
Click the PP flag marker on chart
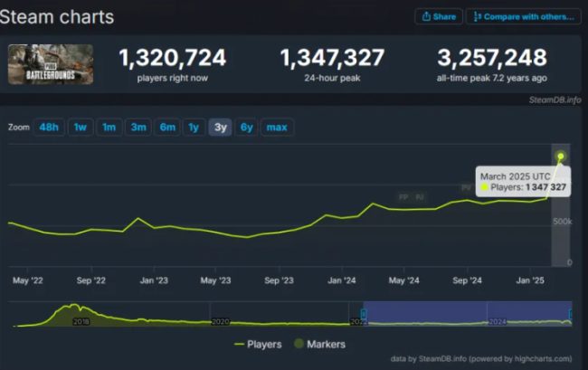(x=403, y=196)
